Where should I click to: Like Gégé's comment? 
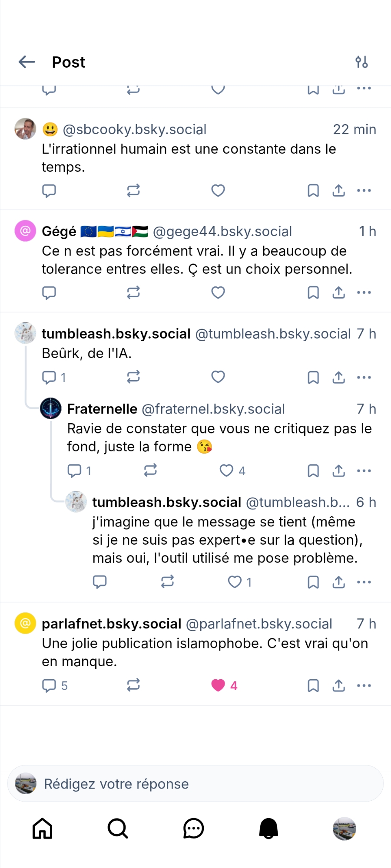[218, 293]
